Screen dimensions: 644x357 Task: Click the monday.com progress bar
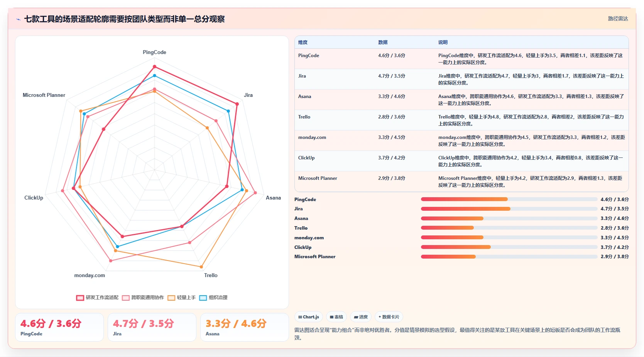click(509, 237)
